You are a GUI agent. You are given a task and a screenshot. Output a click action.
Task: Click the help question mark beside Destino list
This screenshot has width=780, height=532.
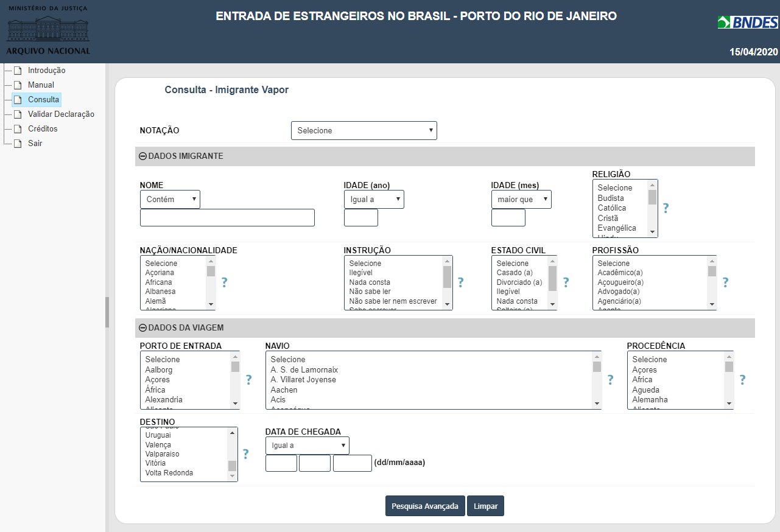[246, 454]
